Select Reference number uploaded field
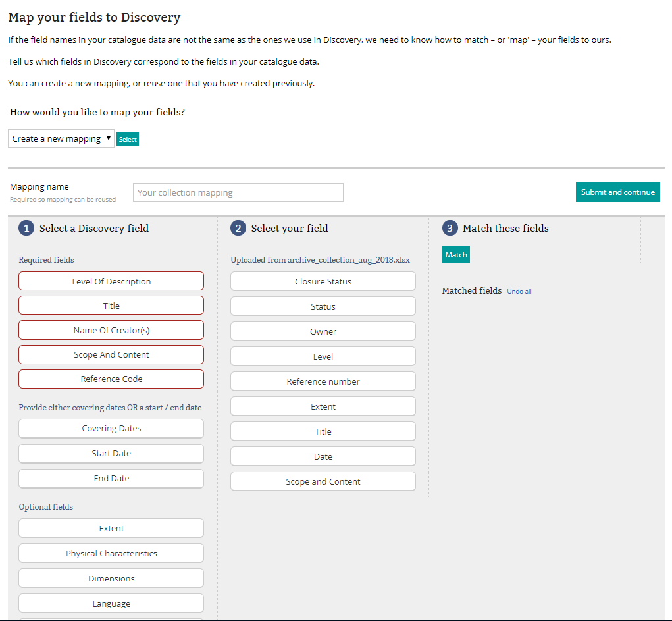Image resolution: width=672 pixels, height=621 pixels. pyautogui.click(x=323, y=381)
